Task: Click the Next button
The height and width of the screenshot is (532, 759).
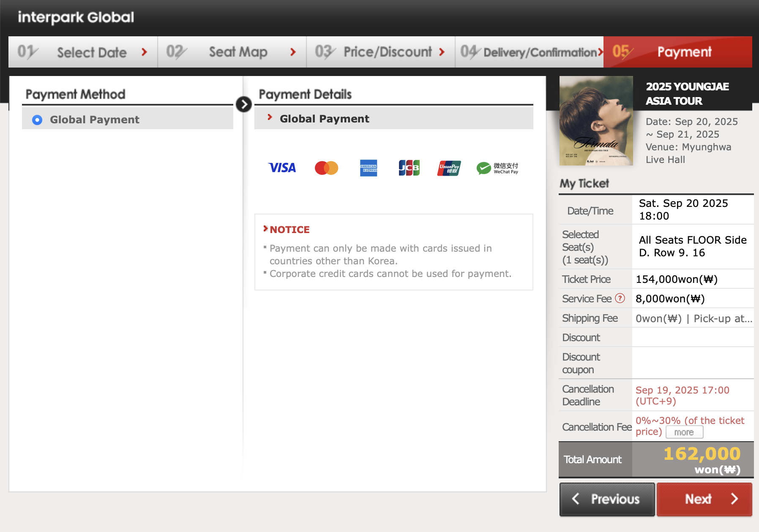Action: tap(704, 499)
